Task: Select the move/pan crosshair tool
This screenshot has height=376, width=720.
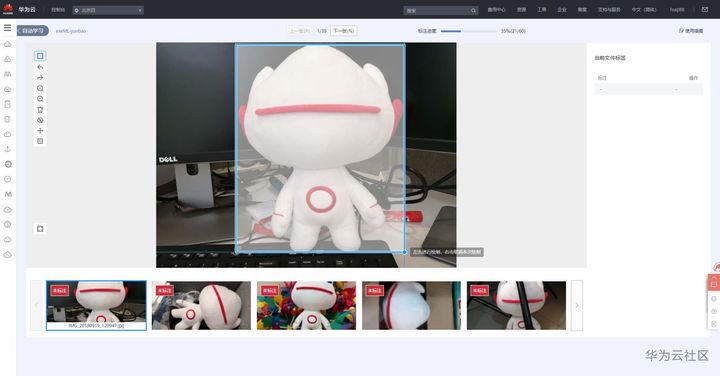Action: [40, 130]
